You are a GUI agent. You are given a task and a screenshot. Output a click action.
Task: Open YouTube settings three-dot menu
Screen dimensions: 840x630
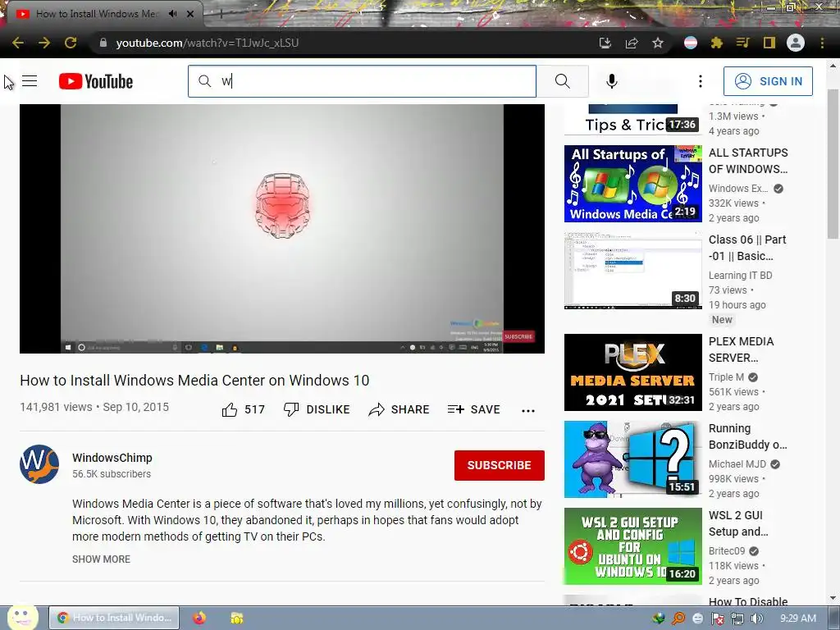(701, 81)
